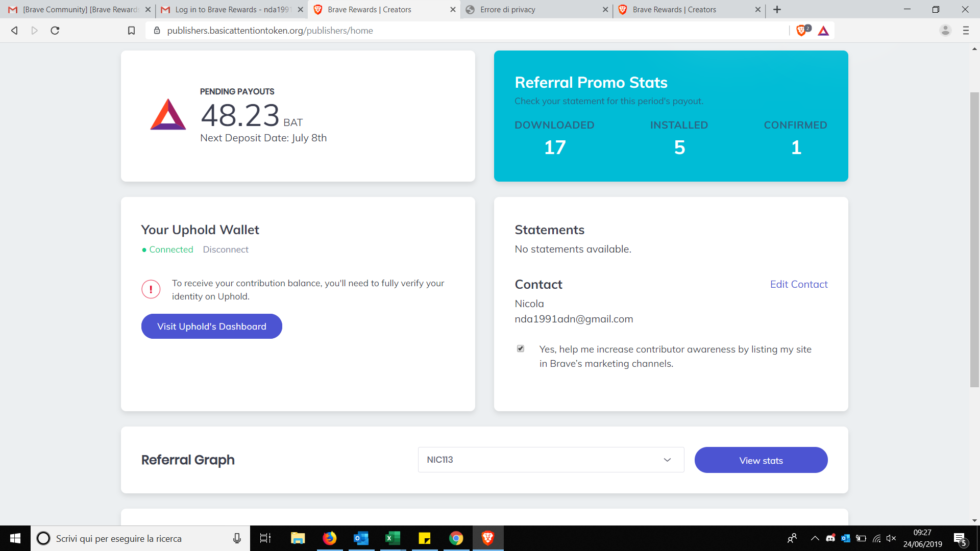Click the View stats button
The height and width of the screenshot is (551, 980).
[x=761, y=460]
